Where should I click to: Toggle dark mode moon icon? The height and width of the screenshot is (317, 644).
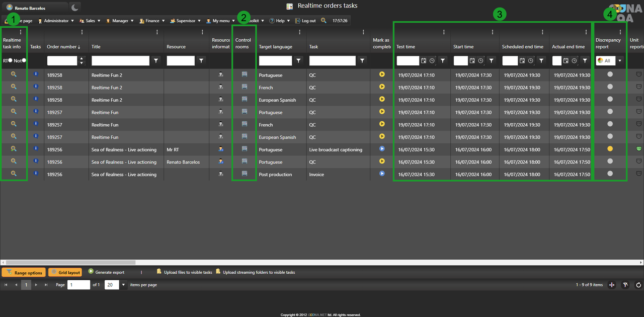click(74, 7)
